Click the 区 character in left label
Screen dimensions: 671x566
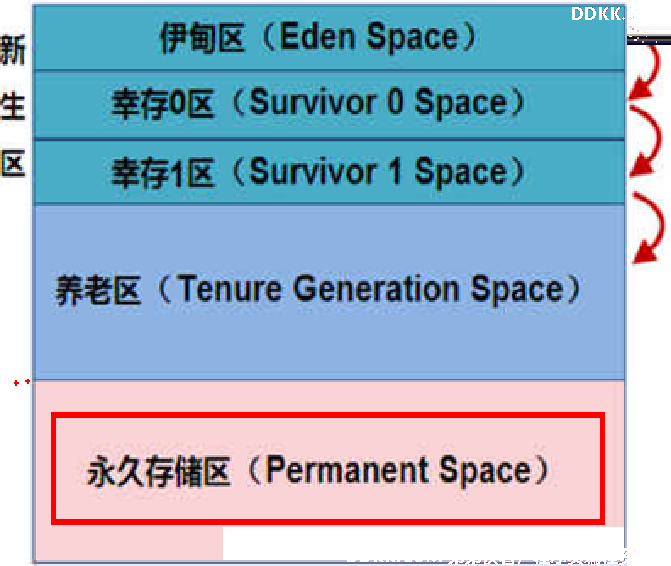pyautogui.click(x=13, y=163)
